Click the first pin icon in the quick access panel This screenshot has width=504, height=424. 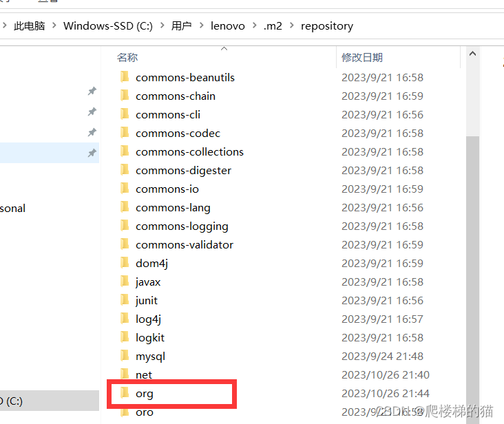(x=92, y=92)
